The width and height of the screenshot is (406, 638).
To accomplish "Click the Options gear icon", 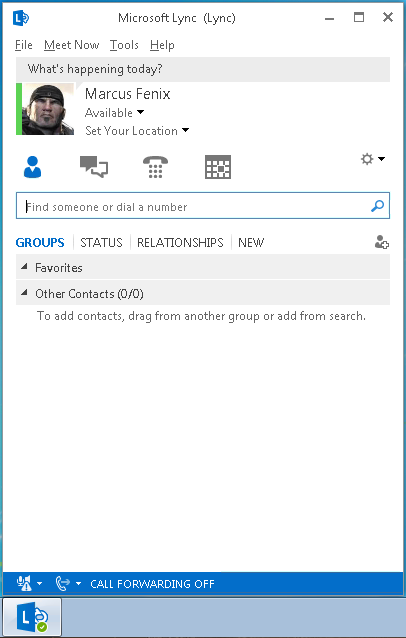I will 367,159.
